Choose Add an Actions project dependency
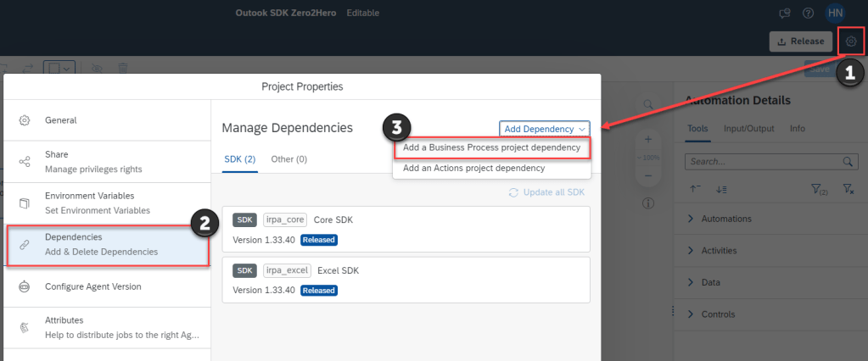The height and width of the screenshot is (361, 868). (473, 168)
